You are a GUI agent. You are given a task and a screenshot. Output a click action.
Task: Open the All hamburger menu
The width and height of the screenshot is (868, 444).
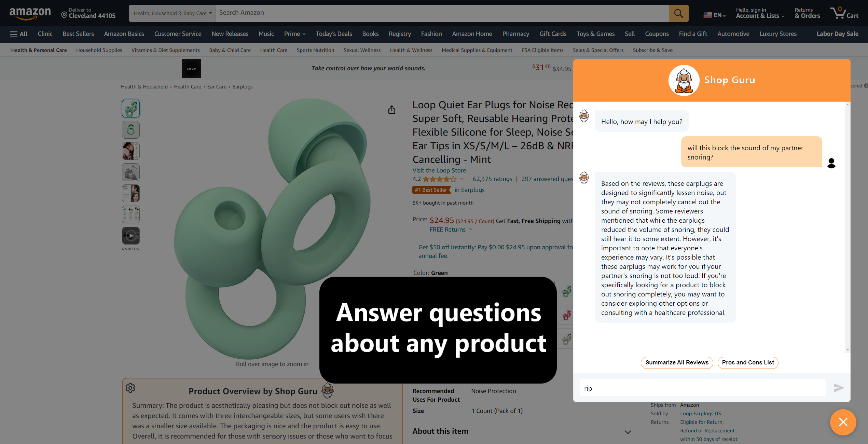[19, 34]
